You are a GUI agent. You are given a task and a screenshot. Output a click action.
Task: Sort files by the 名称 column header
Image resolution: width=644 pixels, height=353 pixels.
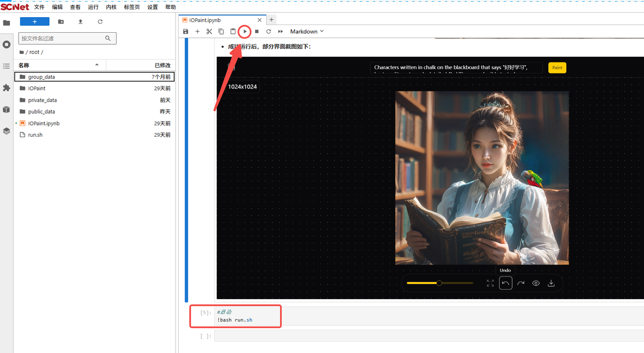[24, 65]
